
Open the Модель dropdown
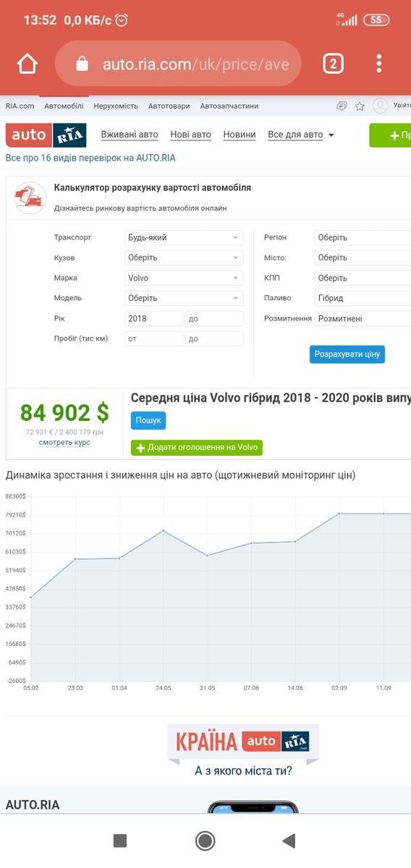(185, 298)
